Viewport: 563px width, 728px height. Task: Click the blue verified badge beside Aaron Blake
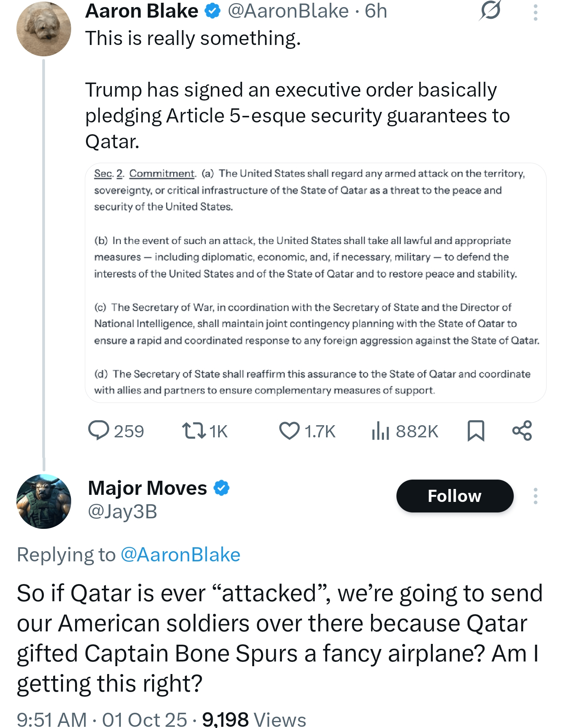tap(213, 11)
